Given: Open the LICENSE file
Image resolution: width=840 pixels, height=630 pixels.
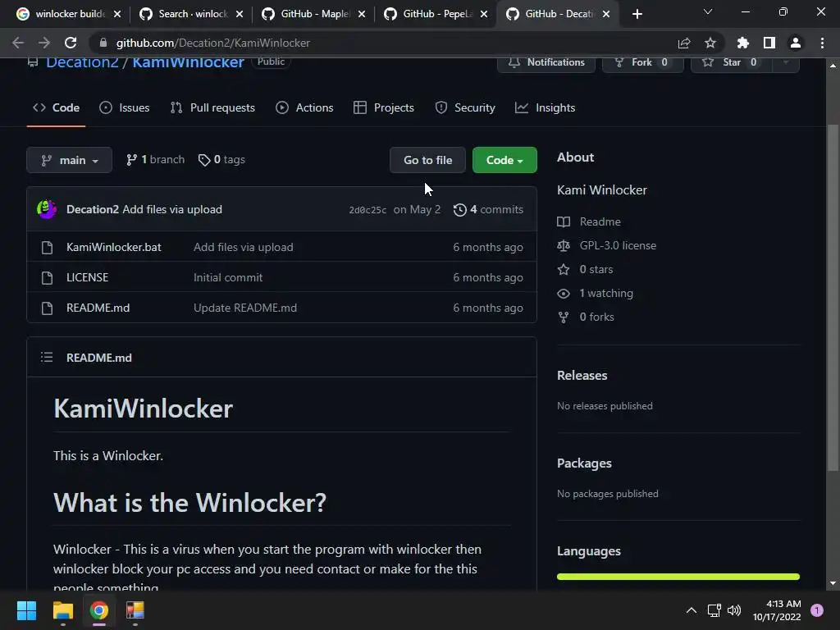Looking at the screenshot, I should (x=87, y=277).
